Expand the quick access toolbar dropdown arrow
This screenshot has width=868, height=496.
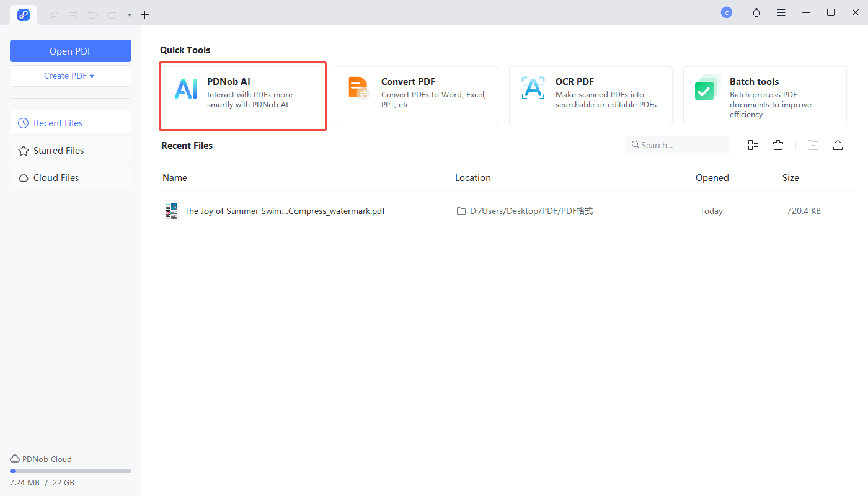130,15
